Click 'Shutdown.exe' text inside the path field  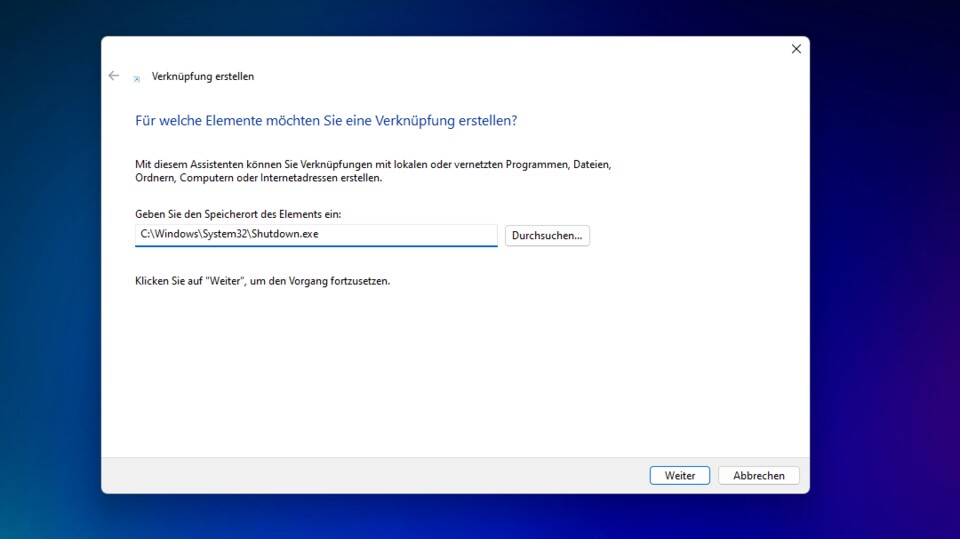click(x=285, y=235)
